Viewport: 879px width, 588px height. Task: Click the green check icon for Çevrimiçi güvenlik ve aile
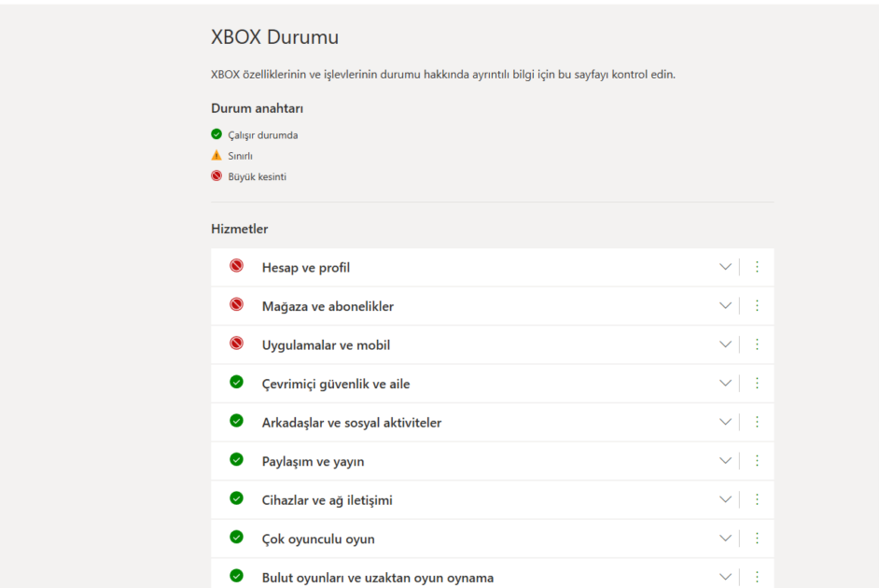pyautogui.click(x=237, y=382)
